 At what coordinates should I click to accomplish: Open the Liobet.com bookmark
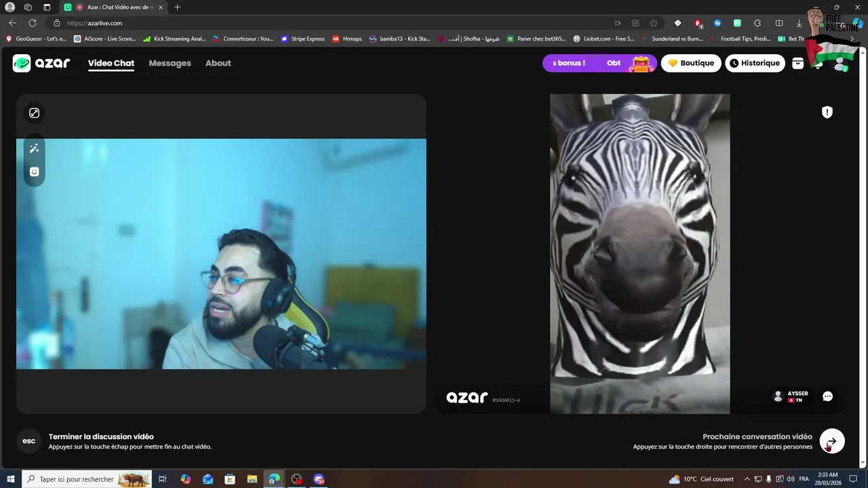604,39
